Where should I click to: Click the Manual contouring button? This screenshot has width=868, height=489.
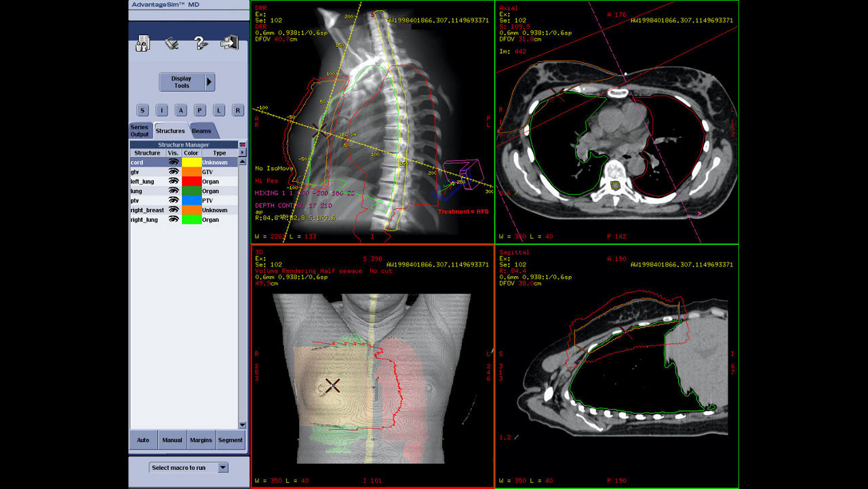tap(172, 440)
